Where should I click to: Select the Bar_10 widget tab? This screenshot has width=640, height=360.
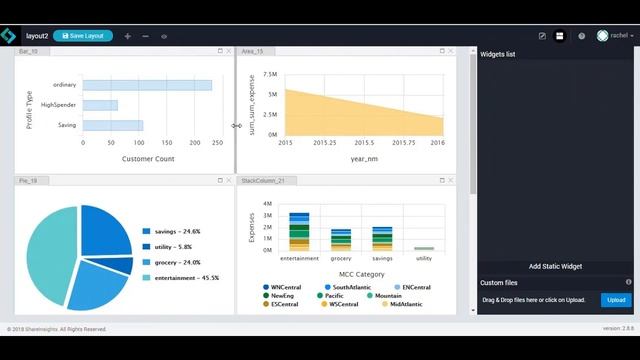(x=33, y=51)
